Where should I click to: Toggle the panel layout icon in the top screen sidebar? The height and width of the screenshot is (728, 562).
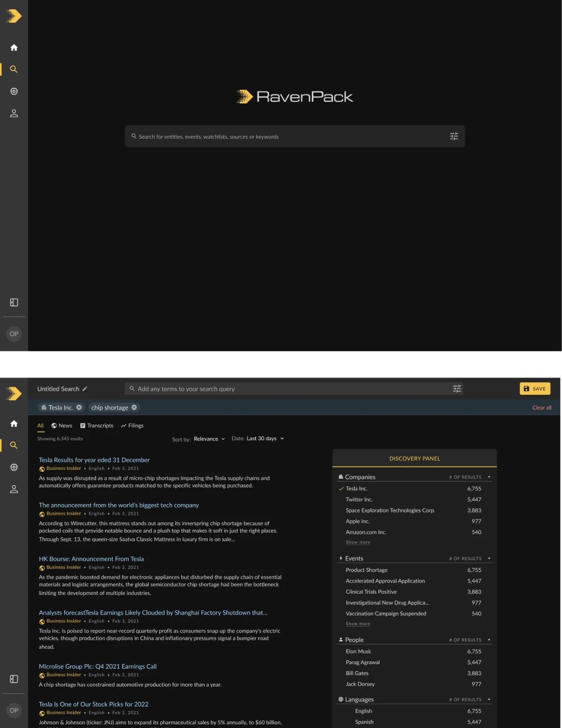(x=14, y=303)
